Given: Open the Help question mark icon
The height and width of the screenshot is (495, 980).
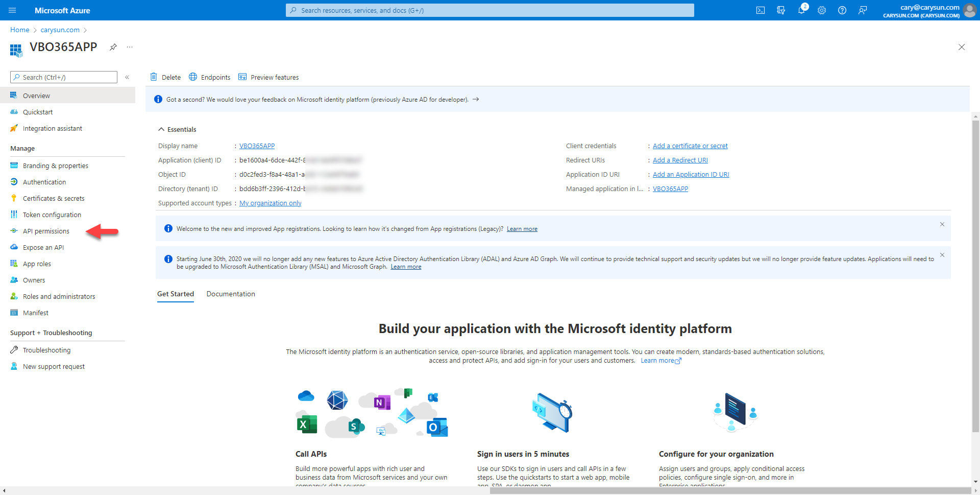Looking at the screenshot, I should 842,10.
